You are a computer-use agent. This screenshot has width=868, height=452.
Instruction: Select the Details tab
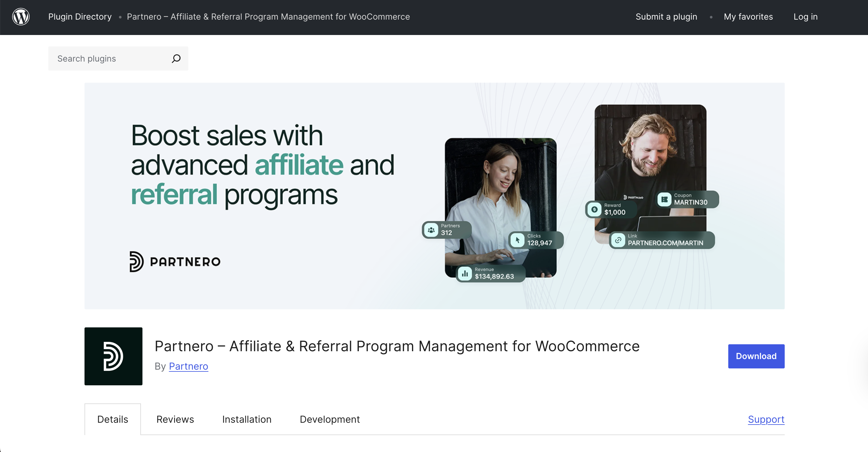(x=113, y=419)
